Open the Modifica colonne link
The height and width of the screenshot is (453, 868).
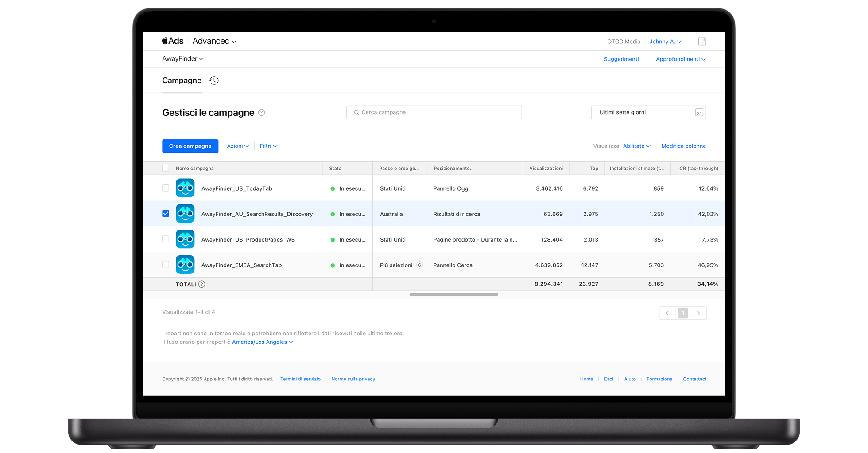683,146
